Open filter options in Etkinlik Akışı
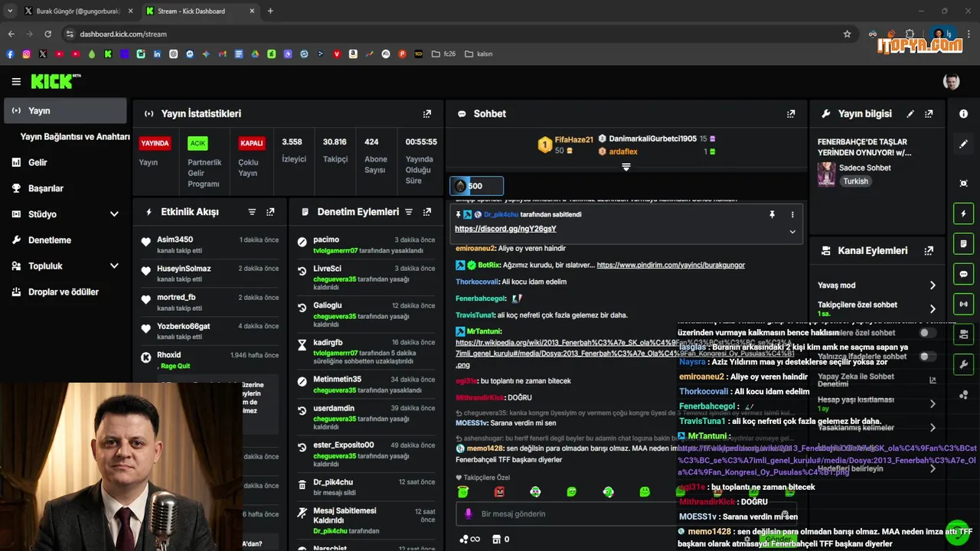The width and height of the screenshot is (980, 551). tap(252, 212)
